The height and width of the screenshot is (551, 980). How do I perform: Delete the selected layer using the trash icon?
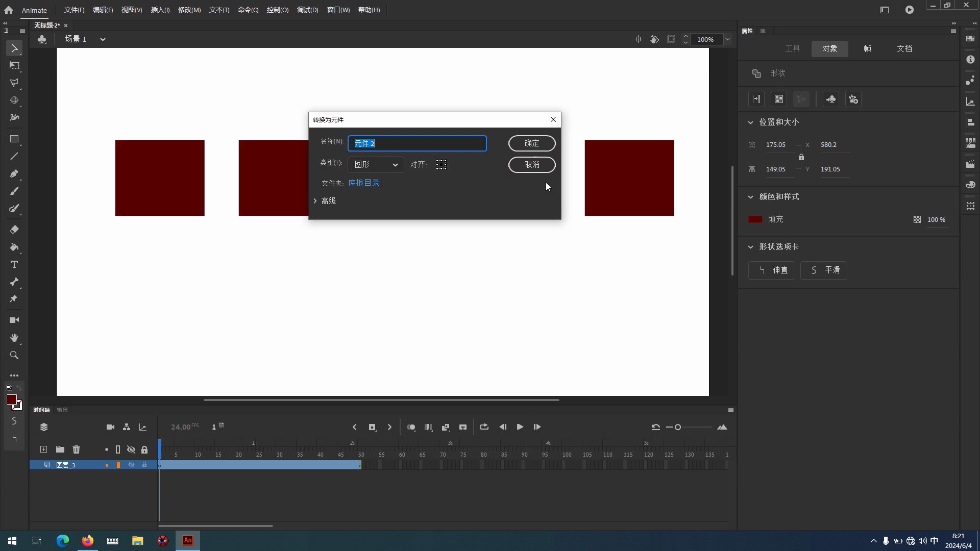pyautogui.click(x=77, y=449)
